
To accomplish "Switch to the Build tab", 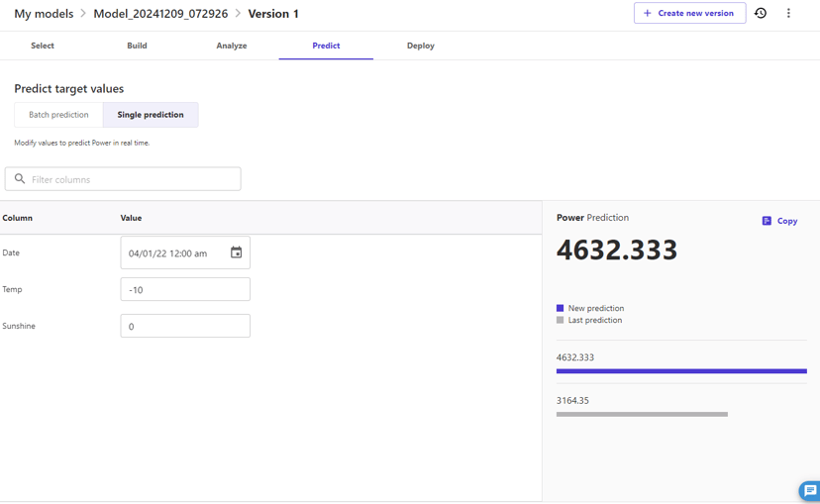I will point(137,46).
